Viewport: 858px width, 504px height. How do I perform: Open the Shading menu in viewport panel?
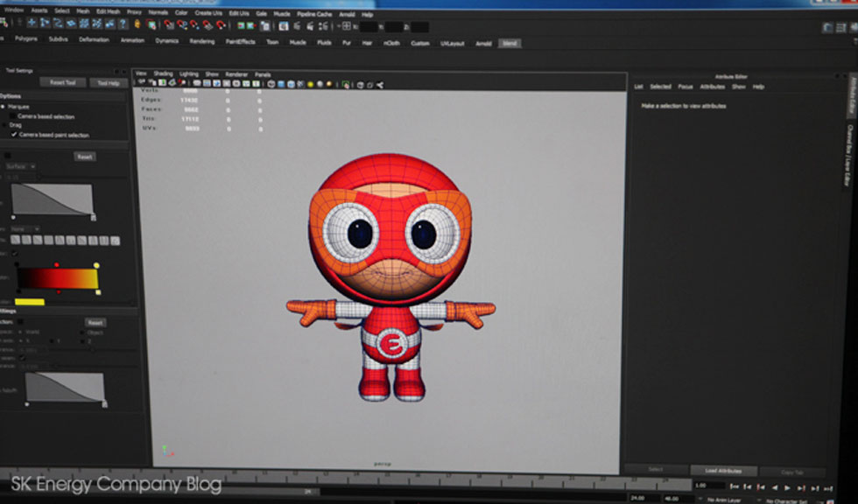[x=163, y=74]
